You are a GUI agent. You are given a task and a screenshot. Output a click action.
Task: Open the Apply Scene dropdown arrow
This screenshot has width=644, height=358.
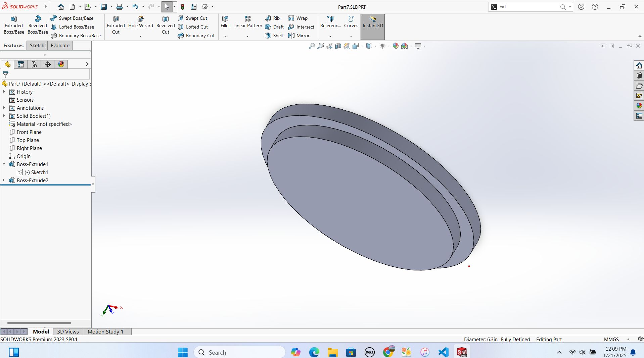[x=411, y=46]
